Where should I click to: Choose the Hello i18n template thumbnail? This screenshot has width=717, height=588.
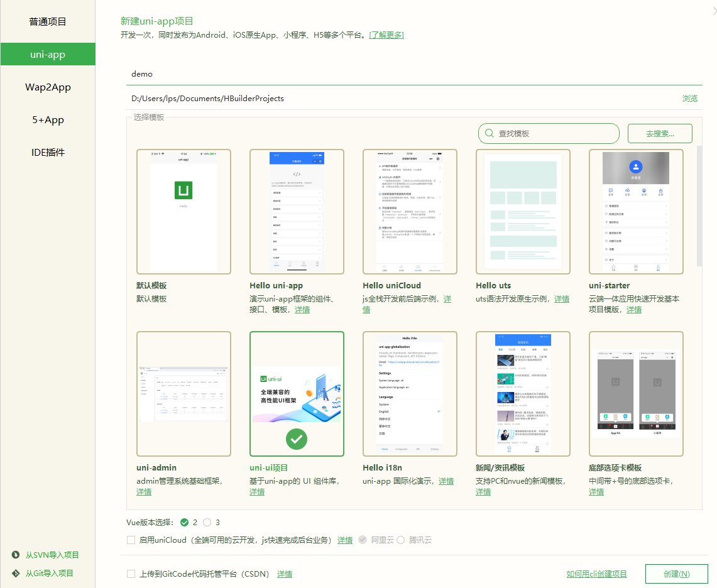coord(410,394)
